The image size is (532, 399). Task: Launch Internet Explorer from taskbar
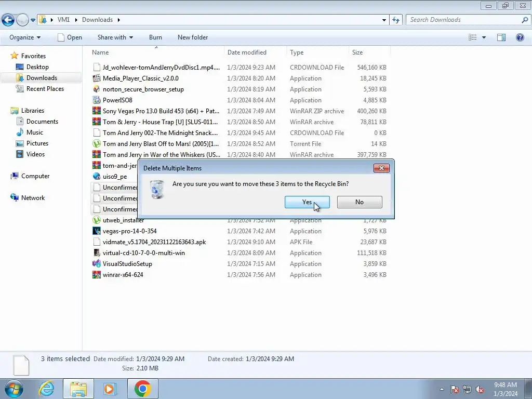(46, 389)
